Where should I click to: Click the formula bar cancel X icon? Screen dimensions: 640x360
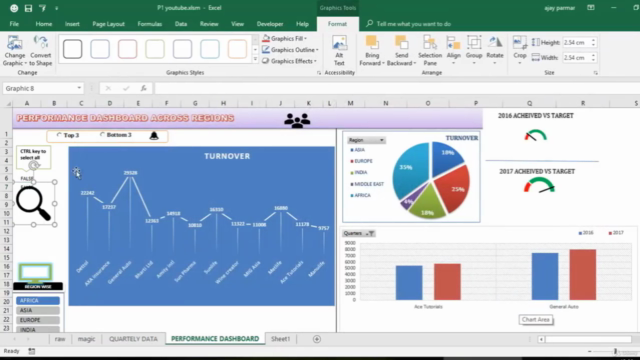point(108,88)
